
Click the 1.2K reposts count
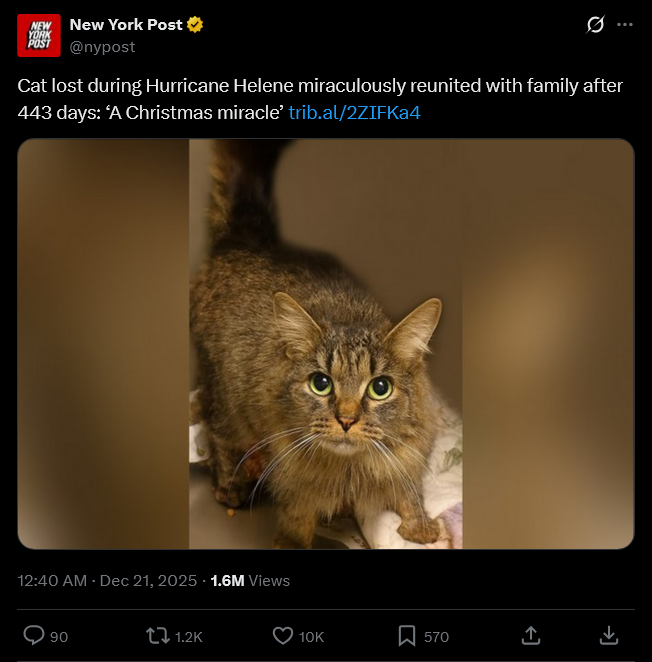[189, 637]
